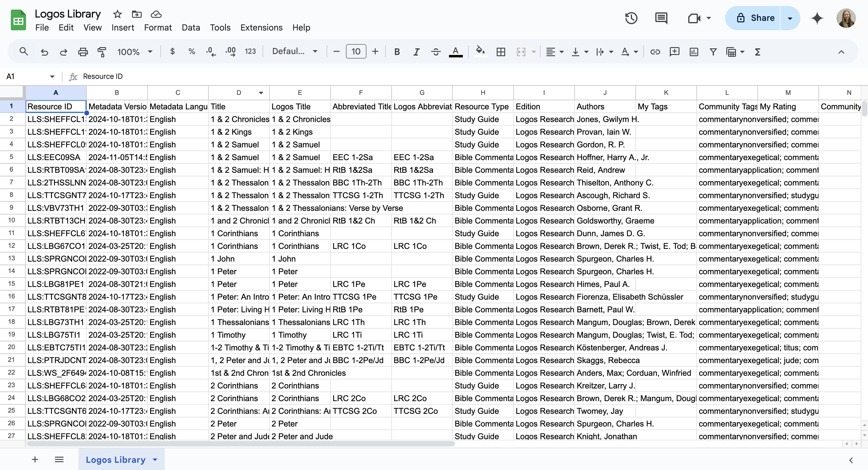Viewport: 868px width, 470px height.
Task: Toggle bold formatting
Action: coord(397,52)
